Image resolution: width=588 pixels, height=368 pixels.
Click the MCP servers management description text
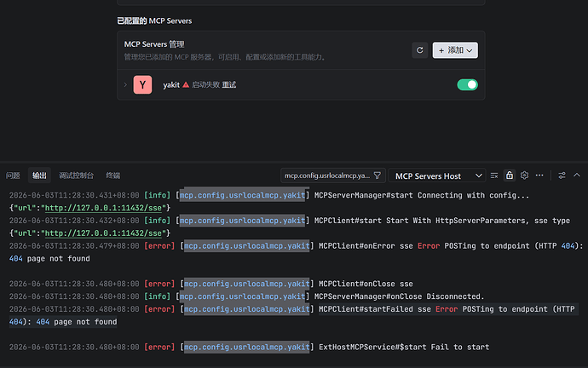tap(225, 57)
